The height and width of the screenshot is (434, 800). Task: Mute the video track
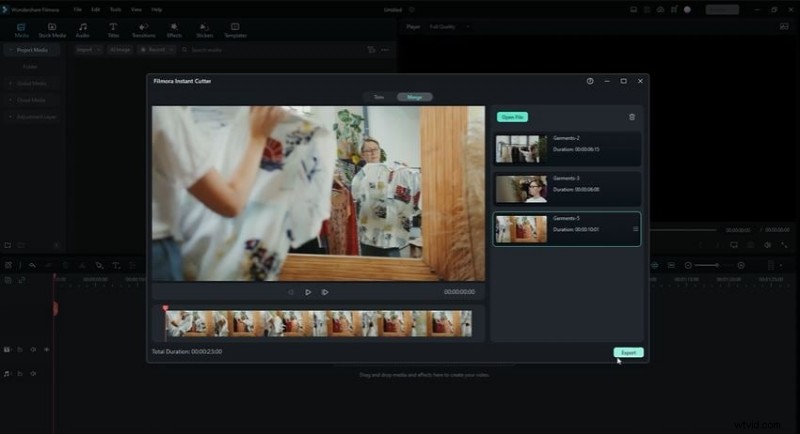(33, 350)
